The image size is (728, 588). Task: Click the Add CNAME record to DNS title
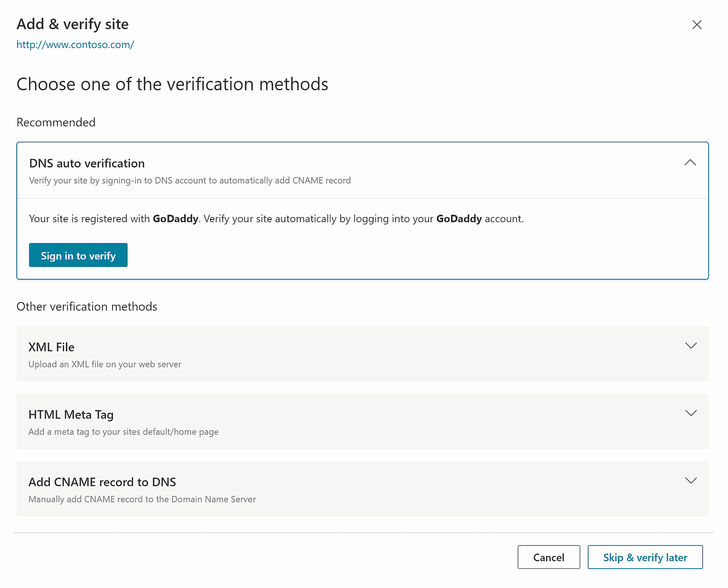102,482
